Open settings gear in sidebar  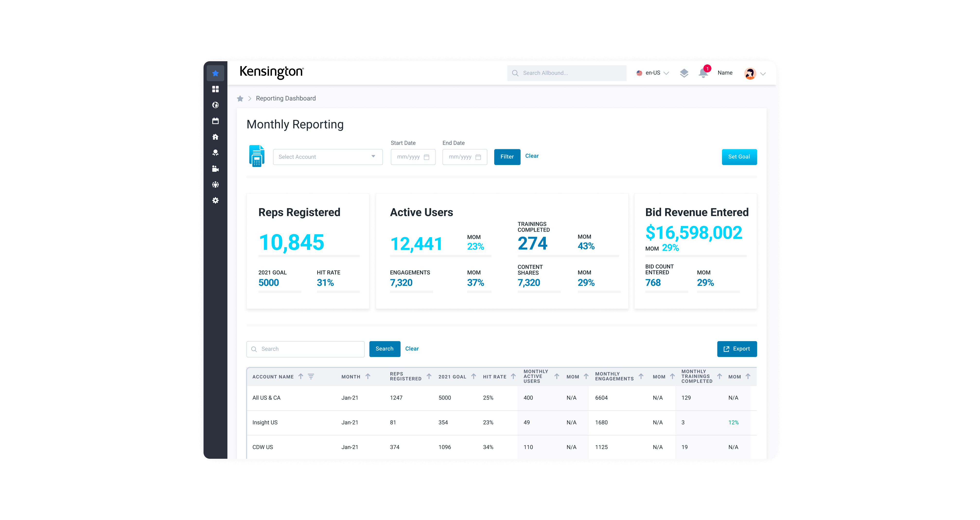[x=215, y=200]
